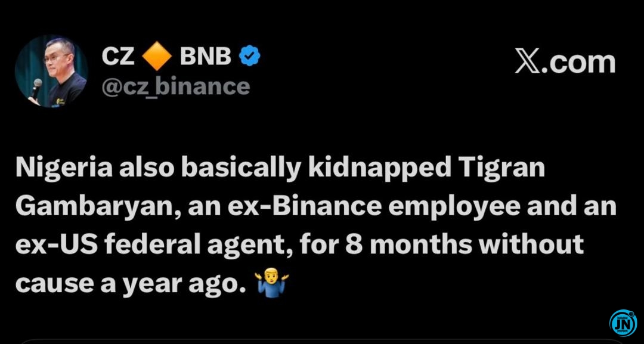Click the display name "CZ"
The height and width of the screenshot is (344, 644).
(x=119, y=57)
